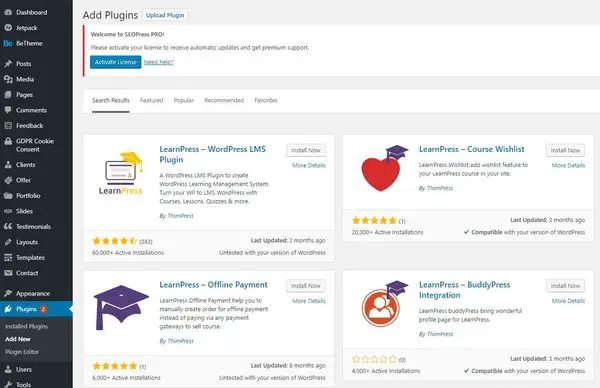Click the Comments speech bubble icon
Image resolution: width=600 pixels, height=388 pixels.
(8, 110)
